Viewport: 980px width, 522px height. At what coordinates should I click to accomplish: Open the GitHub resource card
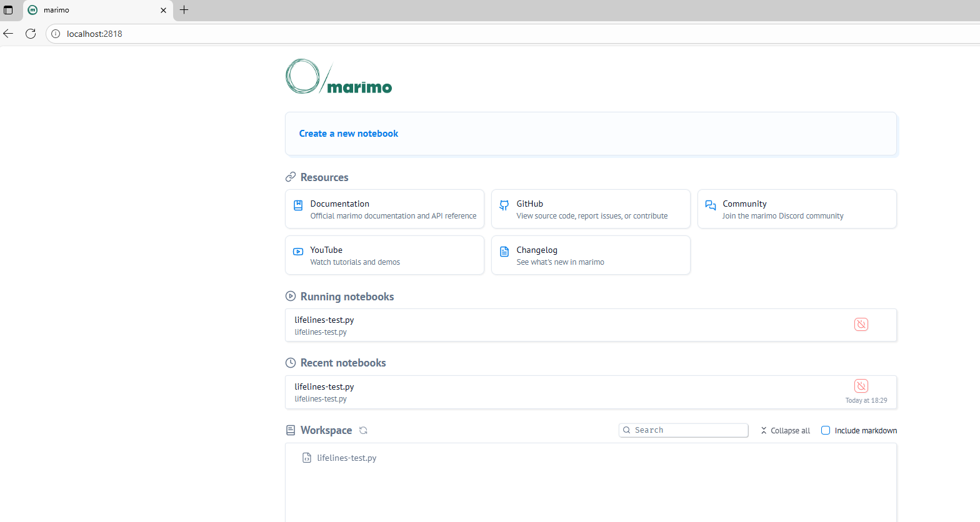point(591,209)
